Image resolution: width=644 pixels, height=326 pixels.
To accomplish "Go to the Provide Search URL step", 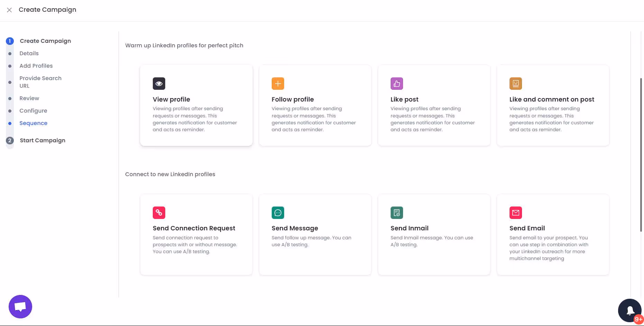I will 40,82.
